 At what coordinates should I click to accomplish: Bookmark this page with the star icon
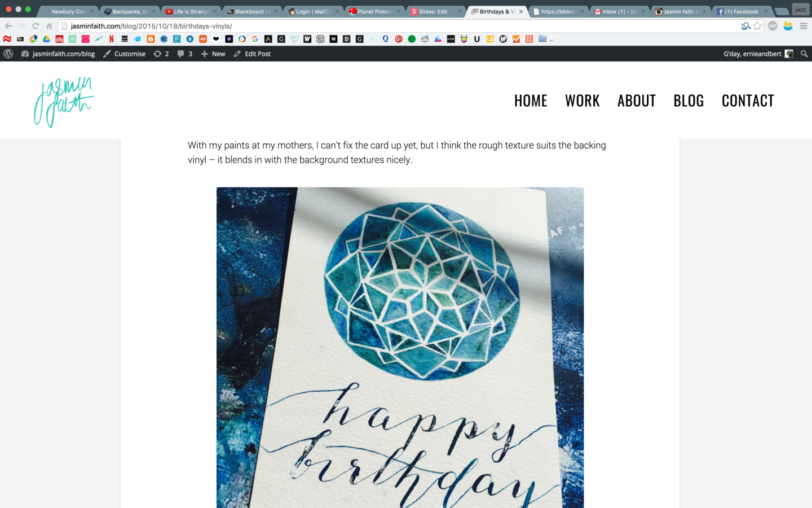757,26
